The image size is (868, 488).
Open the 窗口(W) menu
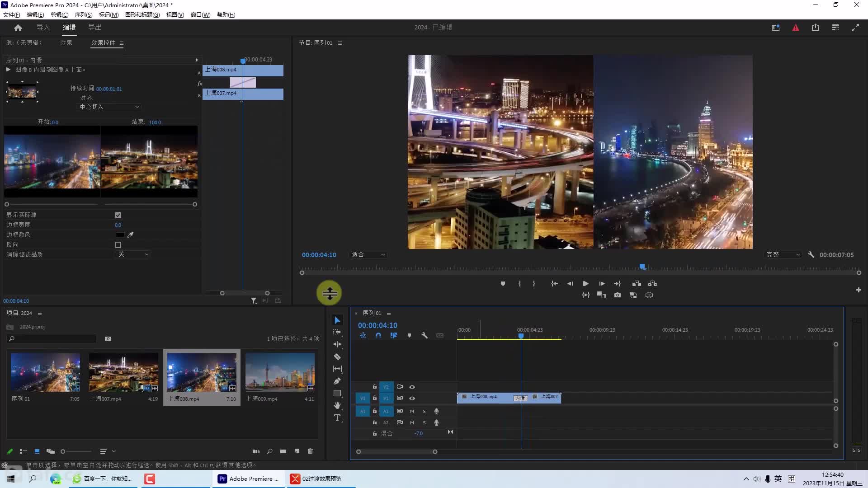(200, 15)
